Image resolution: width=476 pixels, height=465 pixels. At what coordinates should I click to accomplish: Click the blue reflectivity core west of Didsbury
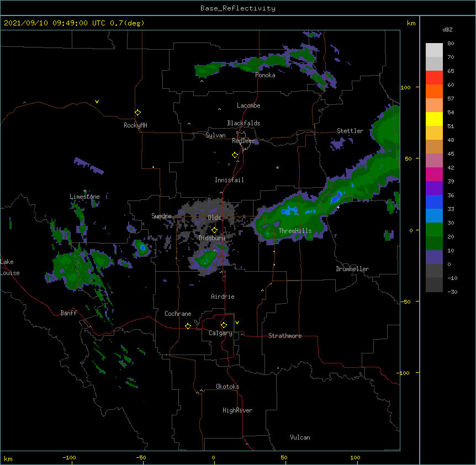click(x=142, y=247)
